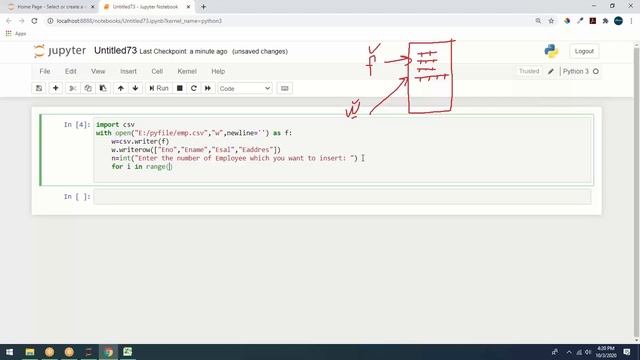Click the kernel idle circle indicator
Viewport: 640px width, 360px height.
click(x=596, y=71)
